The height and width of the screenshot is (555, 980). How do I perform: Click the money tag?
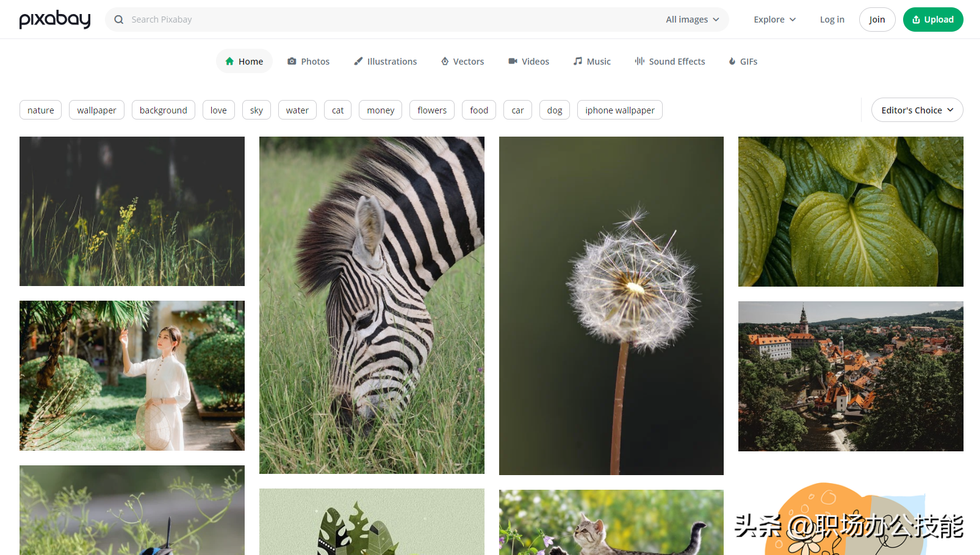point(381,110)
